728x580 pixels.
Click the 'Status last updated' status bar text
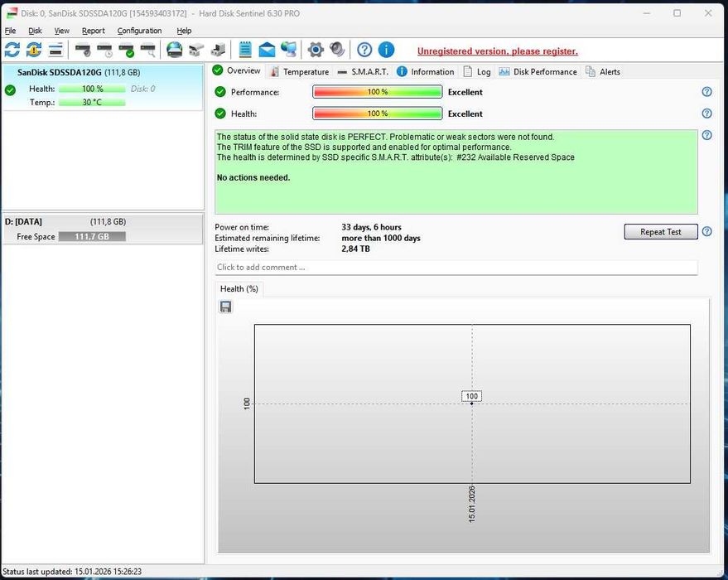coord(72,571)
